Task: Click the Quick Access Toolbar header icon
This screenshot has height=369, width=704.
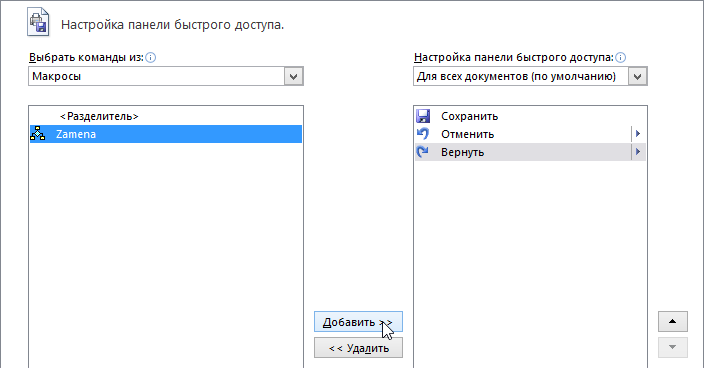Action: (38, 22)
